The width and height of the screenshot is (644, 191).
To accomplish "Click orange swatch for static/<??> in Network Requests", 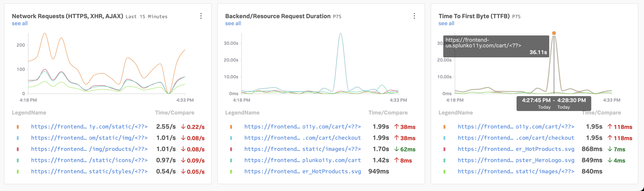I will coord(18,127).
